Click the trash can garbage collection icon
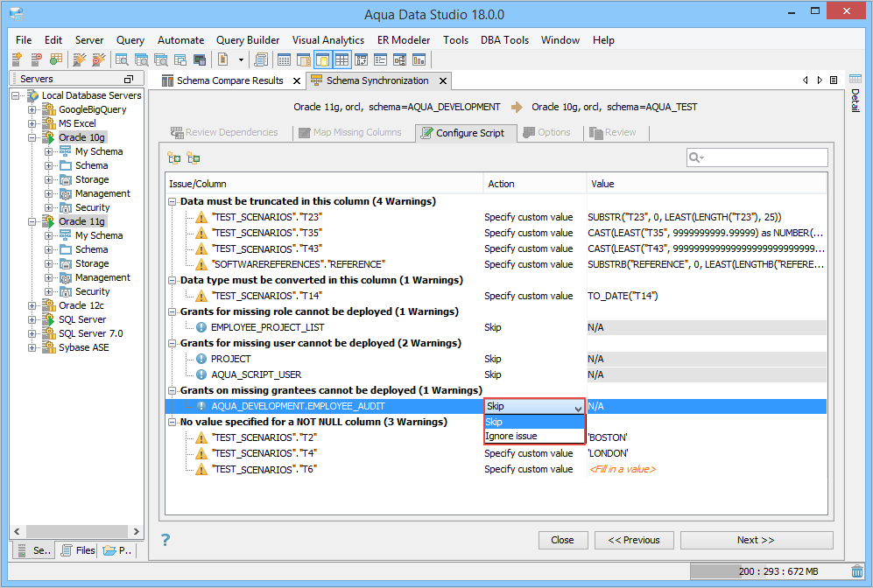Image resolution: width=873 pixels, height=588 pixels. [857, 571]
